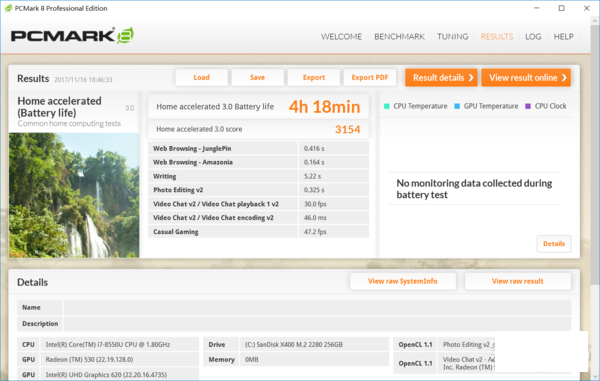Click the GPU Temperature legend swatch
The width and height of the screenshot is (600, 381).
(x=457, y=106)
